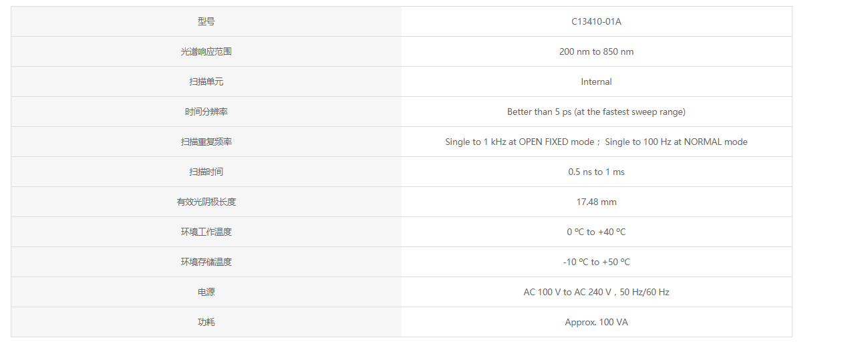The height and width of the screenshot is (356, 868).
Task: Select the 0.5 ns to 1 ms value
Action: point(596,172)
